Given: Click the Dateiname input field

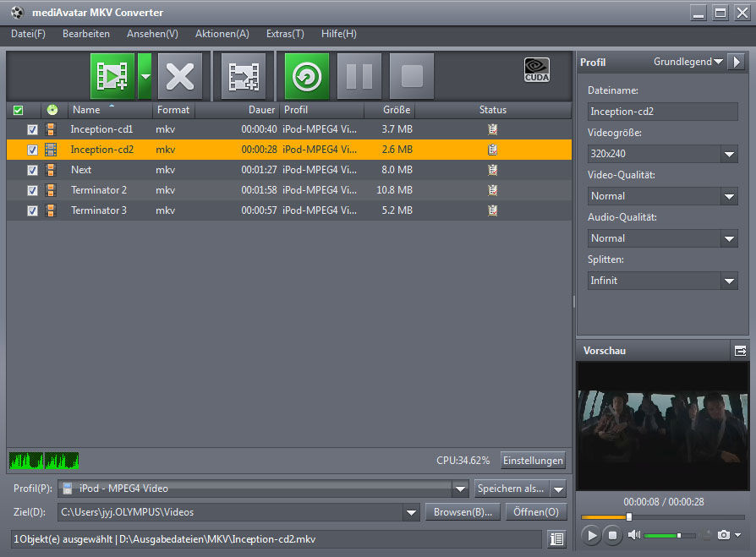Looking at the screenshot, I should click(662, 112).
